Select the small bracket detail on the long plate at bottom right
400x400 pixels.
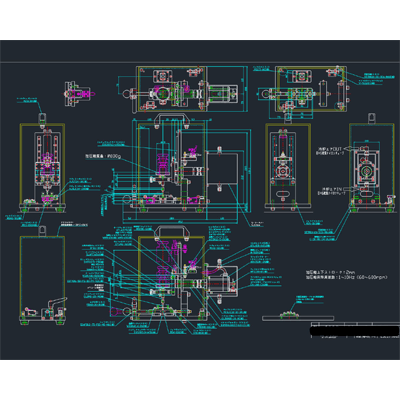289,314
